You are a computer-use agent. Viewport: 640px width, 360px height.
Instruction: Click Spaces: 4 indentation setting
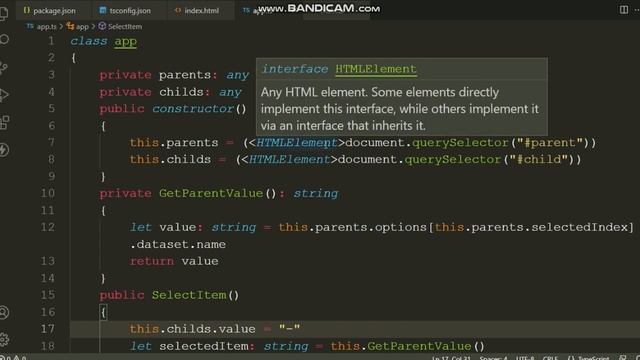tap(493, 358)
